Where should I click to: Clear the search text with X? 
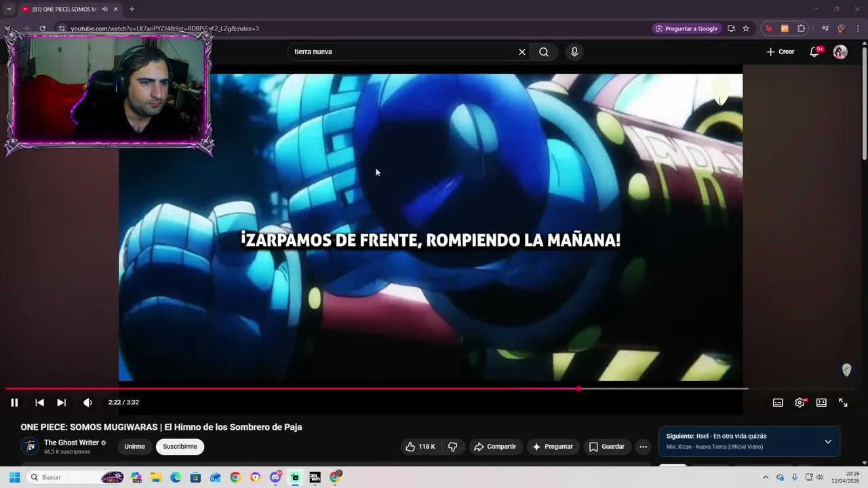522,52
